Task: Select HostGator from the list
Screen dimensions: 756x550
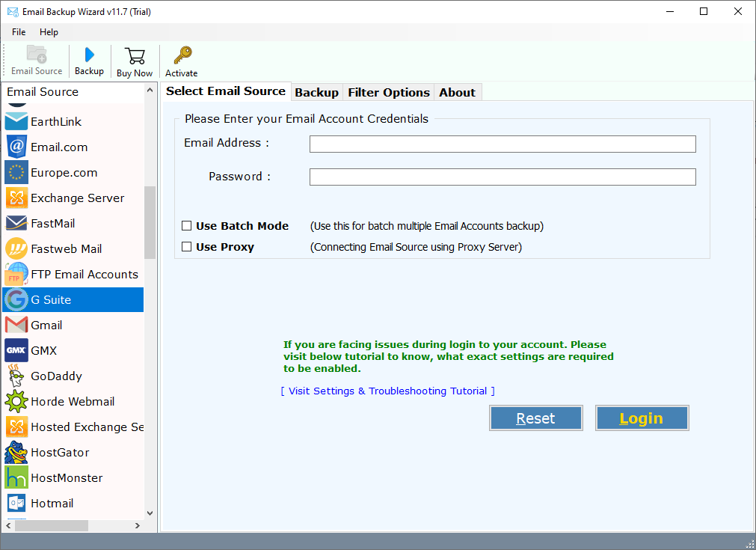Action: click(73, 453)
